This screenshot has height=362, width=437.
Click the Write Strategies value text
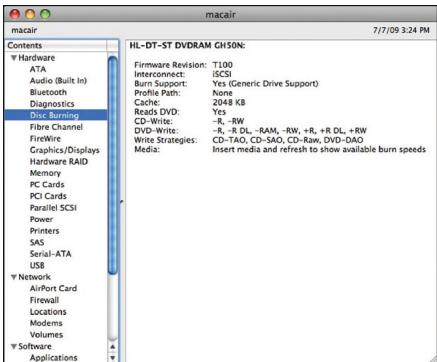coord(288,140)
